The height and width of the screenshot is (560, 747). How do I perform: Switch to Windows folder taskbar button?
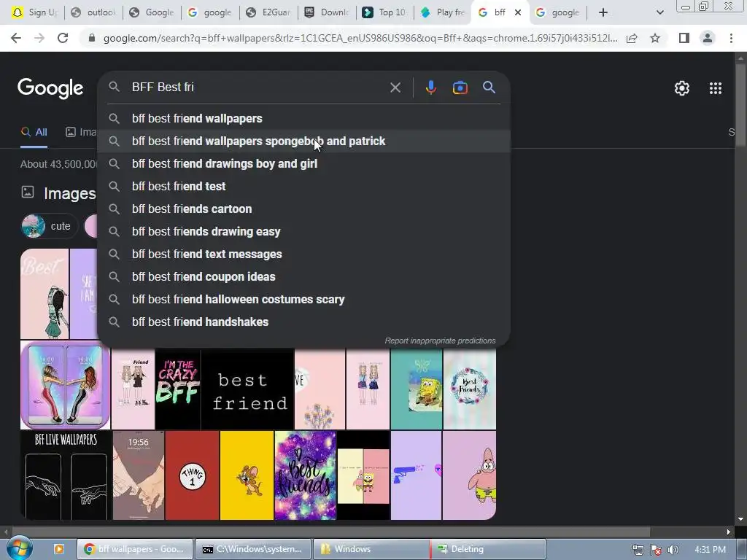[371, 549]
